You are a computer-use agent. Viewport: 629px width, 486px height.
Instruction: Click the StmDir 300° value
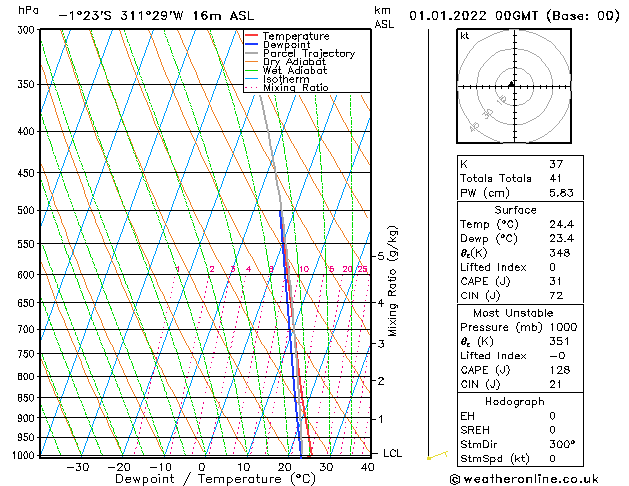coord(562,444)
